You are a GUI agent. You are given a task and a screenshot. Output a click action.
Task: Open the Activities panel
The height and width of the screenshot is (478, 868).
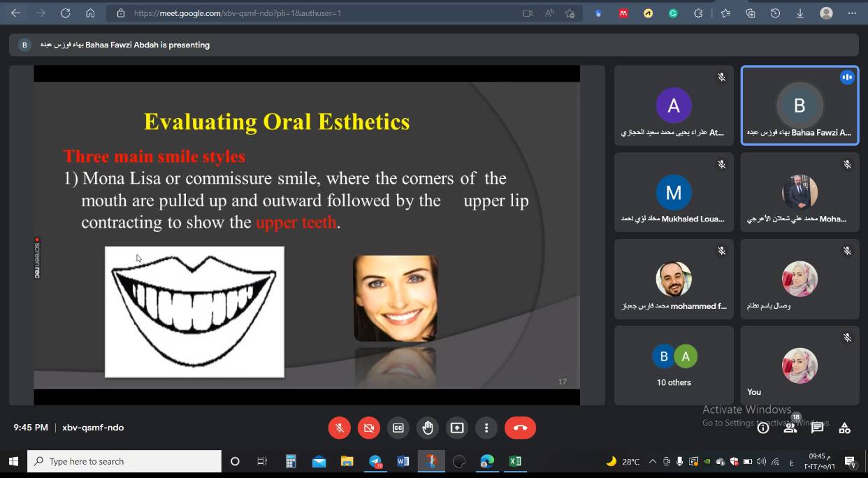(x=844, y=428)
